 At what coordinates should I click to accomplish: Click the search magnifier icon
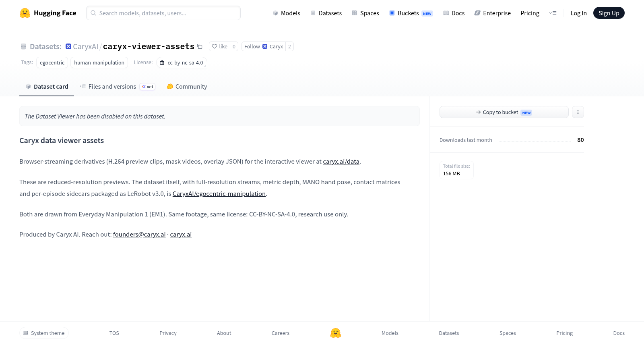(93, 13)
